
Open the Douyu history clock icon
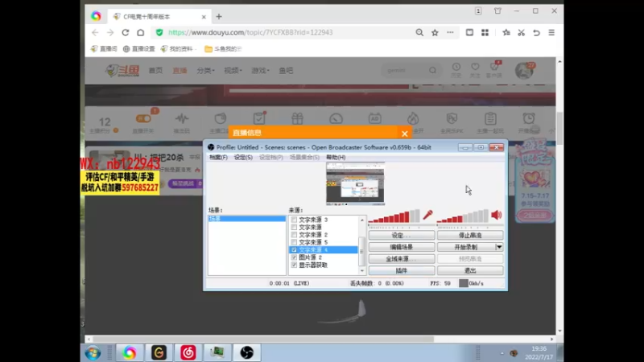[x=456, y=67]
